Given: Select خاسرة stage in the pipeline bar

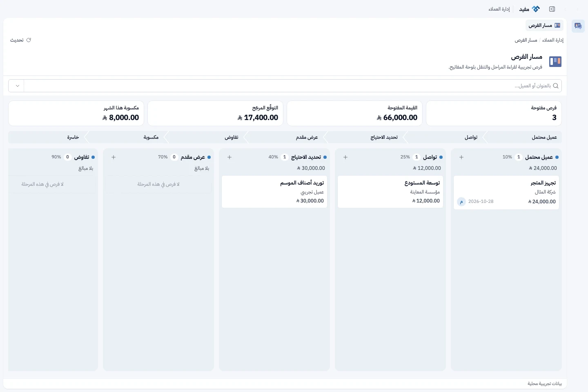Looking at the screenshot, I should pos(49,137).
